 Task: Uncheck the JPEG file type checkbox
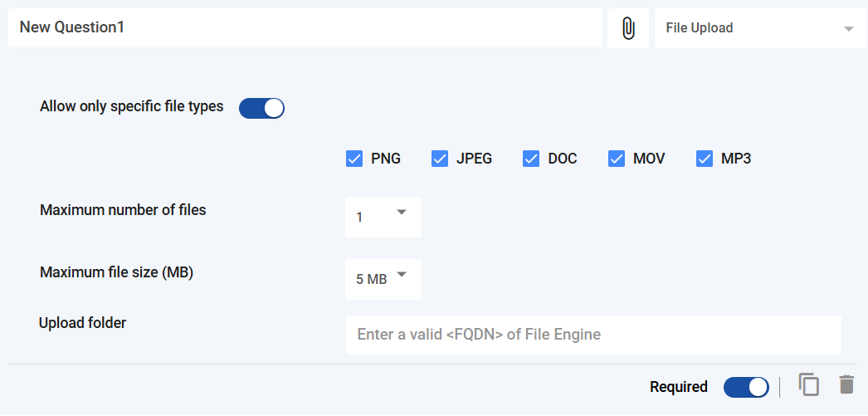pos(440,159)
